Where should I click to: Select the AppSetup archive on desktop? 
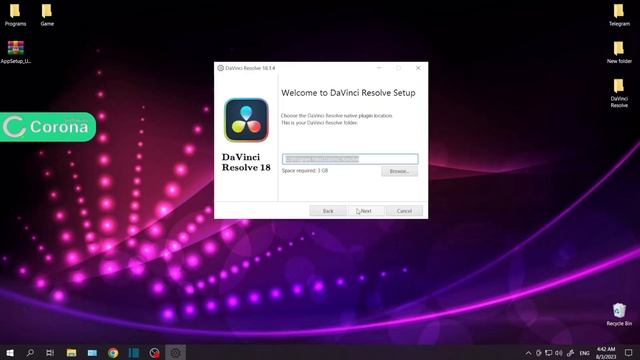(16, 52)
